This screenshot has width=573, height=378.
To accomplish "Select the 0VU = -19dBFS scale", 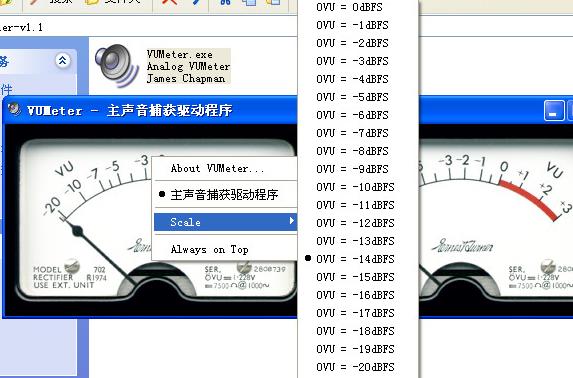I will pos(358,349).
